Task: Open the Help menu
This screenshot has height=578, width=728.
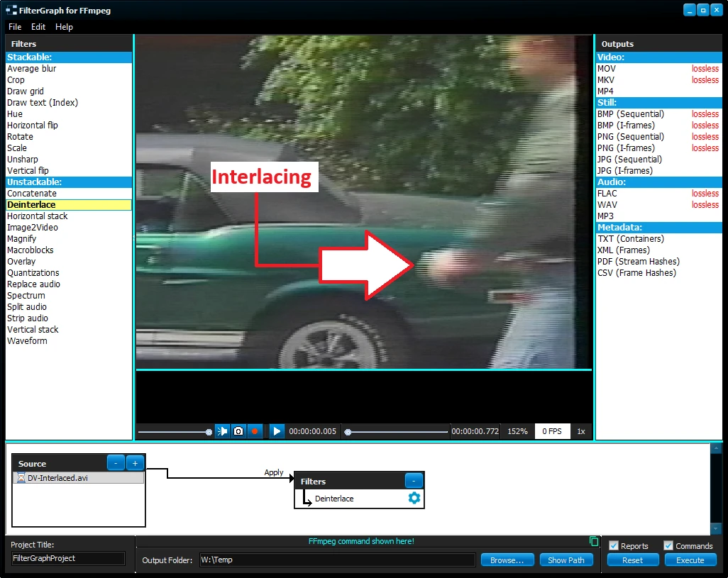Action: [64, 27]
